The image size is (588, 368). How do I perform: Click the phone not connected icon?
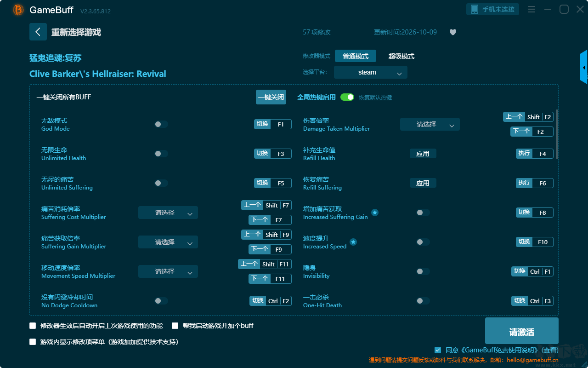coord(475,9)
